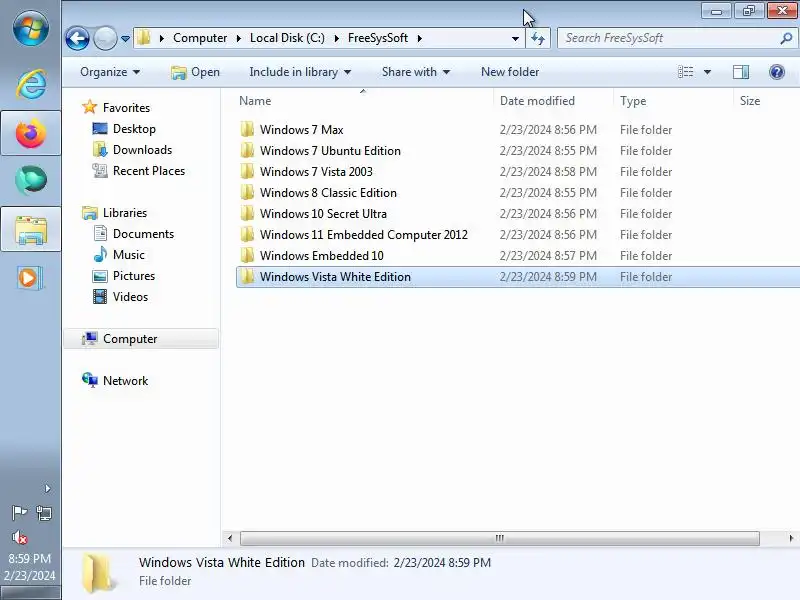Click the Refresh button beside address bar
Screen dimensions: 800x600
coord(538,38)
